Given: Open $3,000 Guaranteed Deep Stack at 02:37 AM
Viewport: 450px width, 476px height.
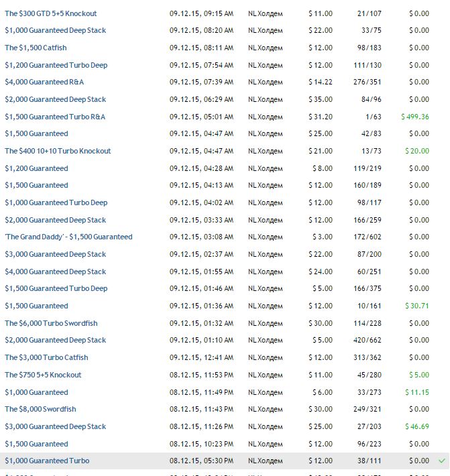Looking at the screenshot, I should [55, 254].
